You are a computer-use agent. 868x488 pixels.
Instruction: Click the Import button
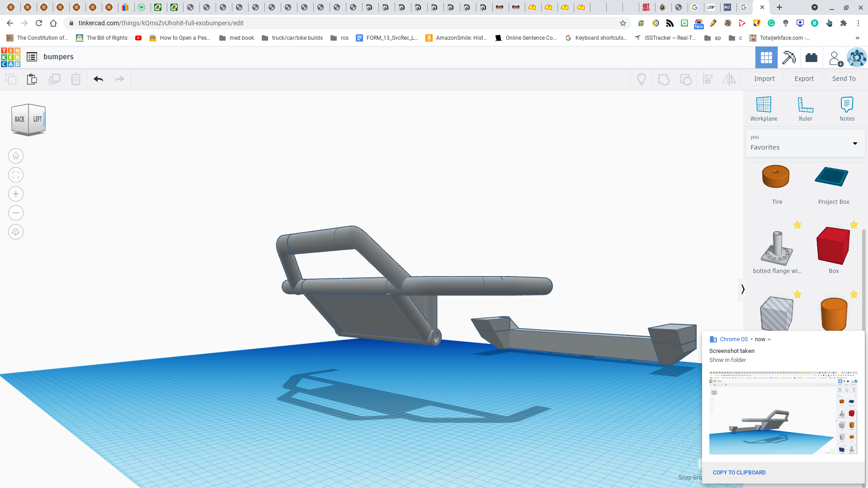coord(764,79)
